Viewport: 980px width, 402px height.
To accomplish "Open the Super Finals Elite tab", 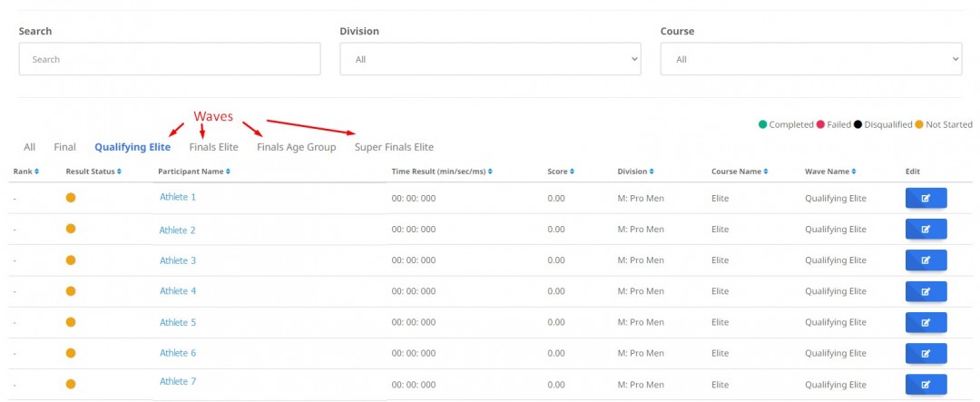I will point(394,148).
